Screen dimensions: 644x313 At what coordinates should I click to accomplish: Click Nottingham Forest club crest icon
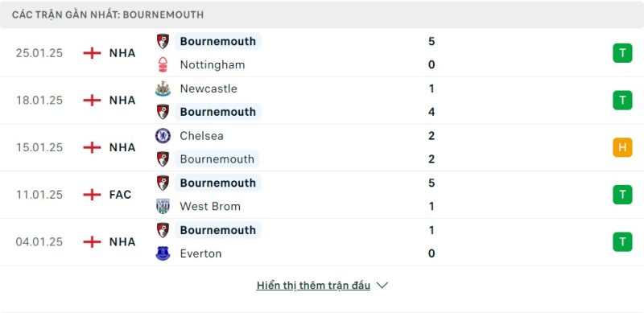(x=163, y=65)
